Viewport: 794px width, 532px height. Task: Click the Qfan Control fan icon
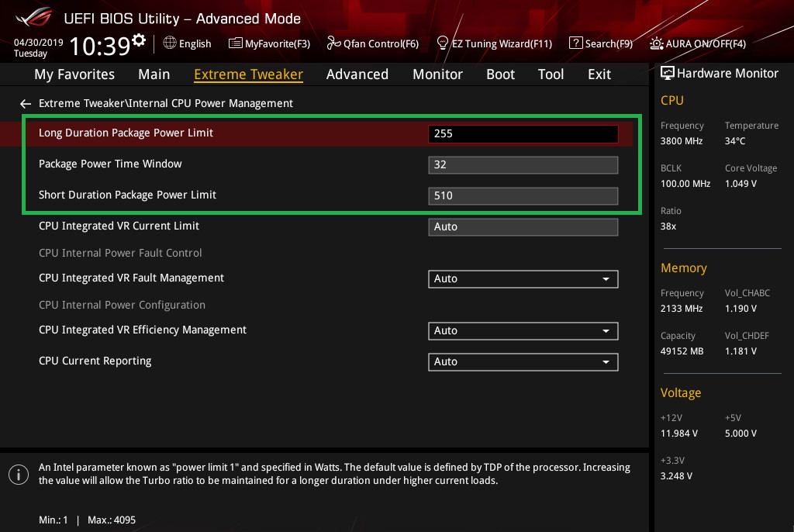point(333,43)
